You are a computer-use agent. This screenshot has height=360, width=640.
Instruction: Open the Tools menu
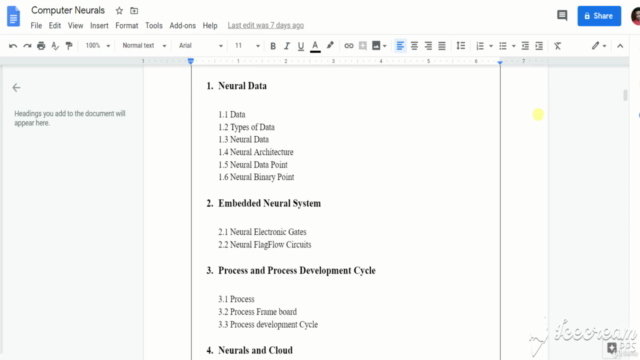tap(154, 25)
